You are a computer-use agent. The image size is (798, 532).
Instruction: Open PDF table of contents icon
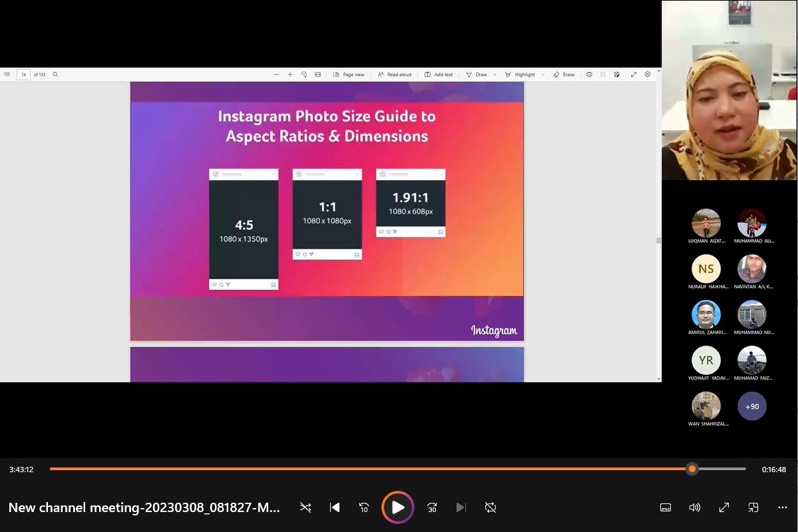7,74
